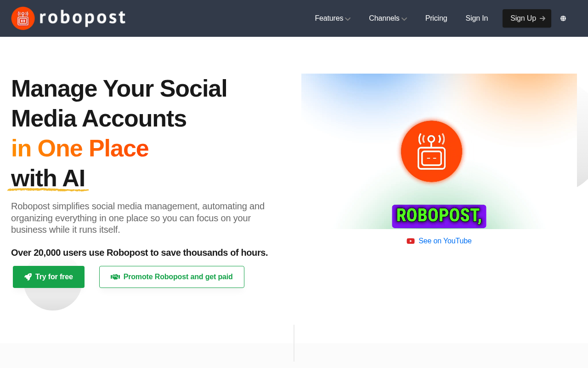The image size is (588, 368).
Task: Click Promote Robopost and get paid
Action: click(x=172, y=276)
